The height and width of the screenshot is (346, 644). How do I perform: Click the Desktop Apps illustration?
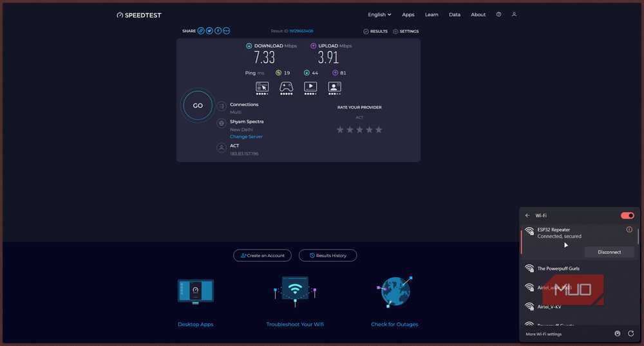tap(196, 292)
